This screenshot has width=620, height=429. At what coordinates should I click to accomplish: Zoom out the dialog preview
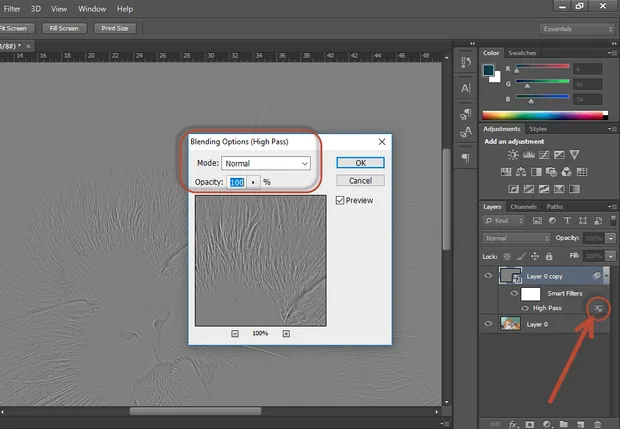pos(235,334)
